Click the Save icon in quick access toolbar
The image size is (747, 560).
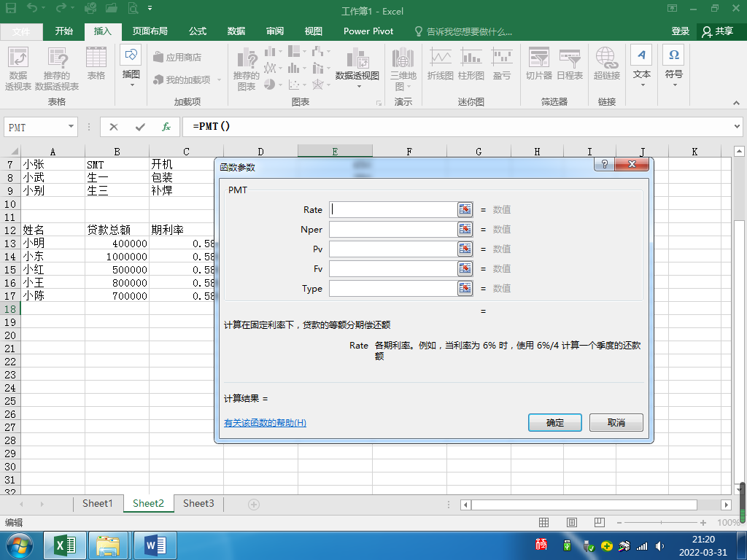coord(10,8)
